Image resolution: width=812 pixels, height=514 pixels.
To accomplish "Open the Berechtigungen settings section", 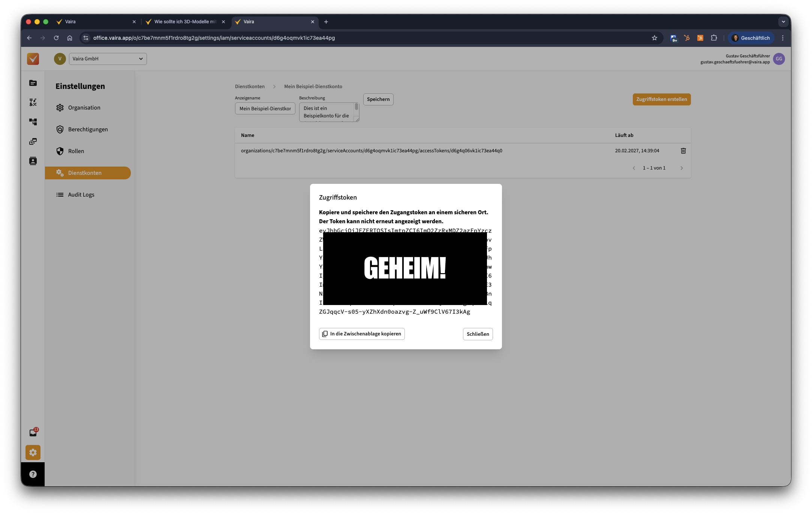I will point(88,129).
